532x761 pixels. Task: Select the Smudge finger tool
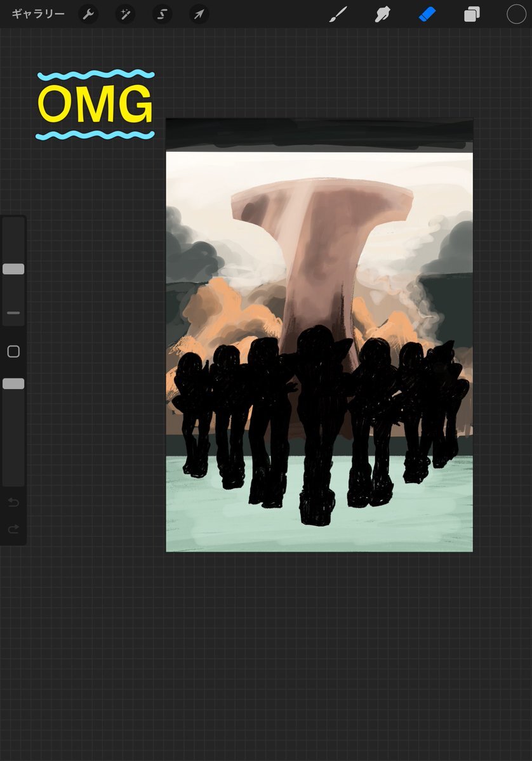tap(383, 15)
